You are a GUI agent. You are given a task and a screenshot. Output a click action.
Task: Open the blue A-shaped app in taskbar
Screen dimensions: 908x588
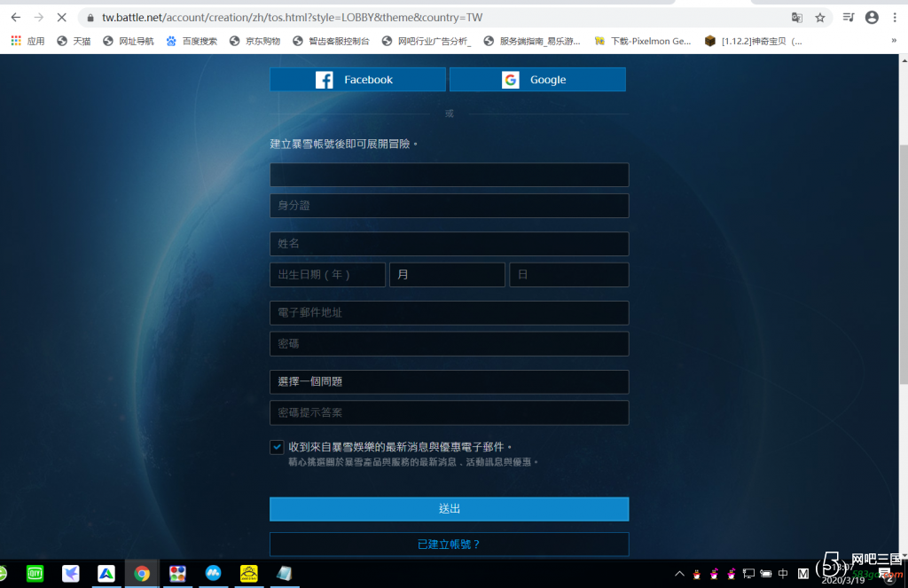pos(106,574)
